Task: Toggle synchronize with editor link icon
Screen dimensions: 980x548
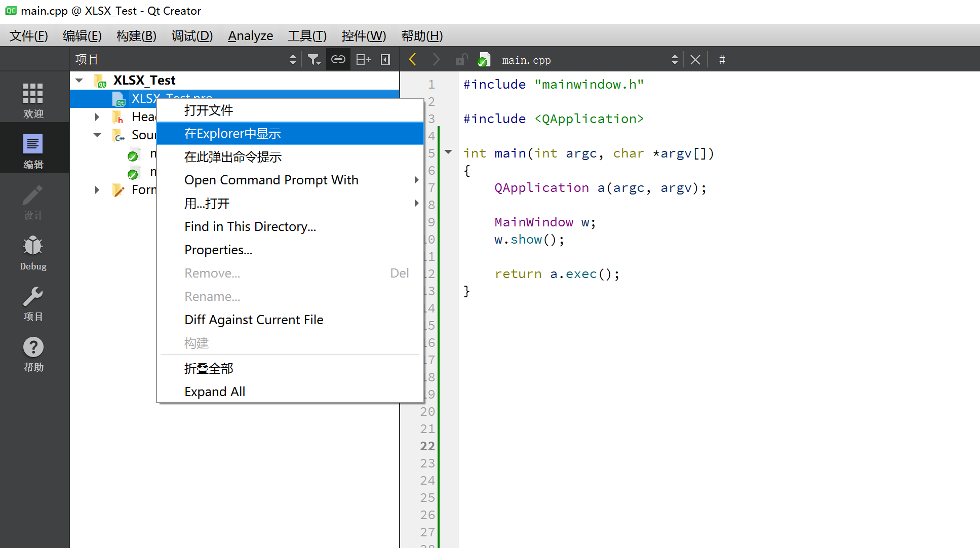Action: click(x=338, y=60)
